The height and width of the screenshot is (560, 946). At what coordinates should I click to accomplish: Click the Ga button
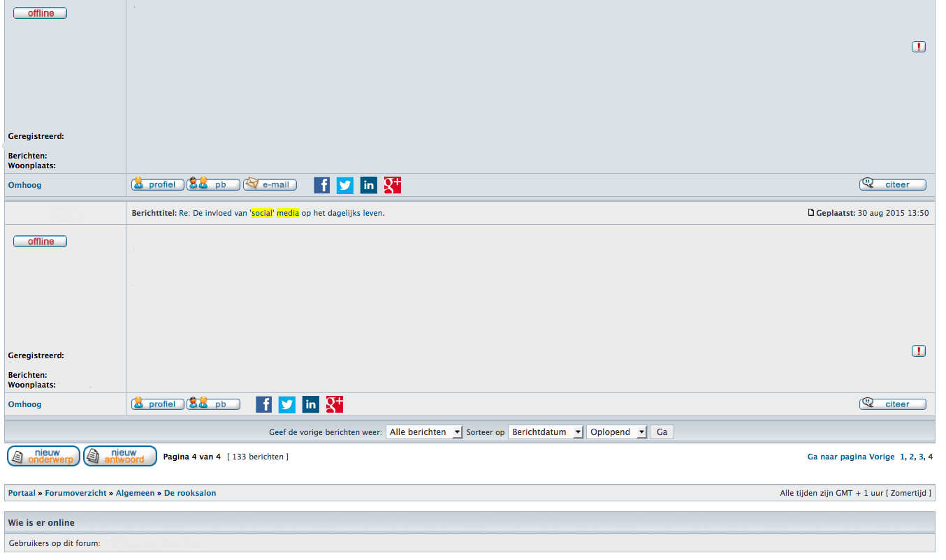pos(662,432)
